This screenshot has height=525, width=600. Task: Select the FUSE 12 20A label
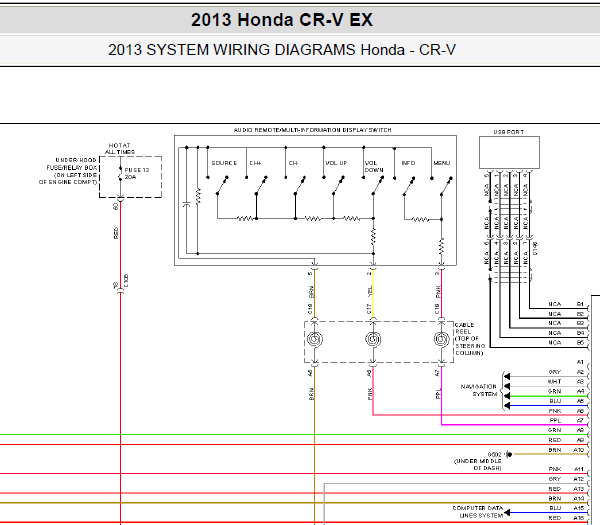(137, 173)
